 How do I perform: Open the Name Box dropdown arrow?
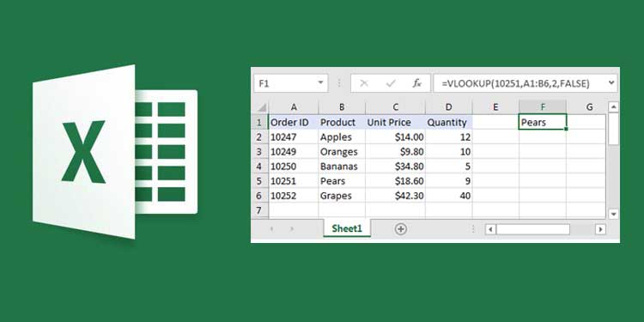pos(320,83)
